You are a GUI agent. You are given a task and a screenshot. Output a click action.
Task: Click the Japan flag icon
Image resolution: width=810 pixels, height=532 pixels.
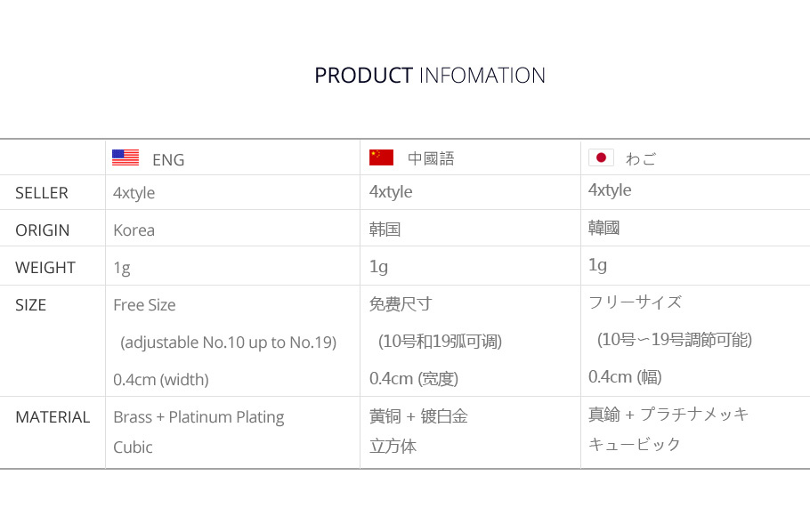pyautogui.click(x=601, y=157)
